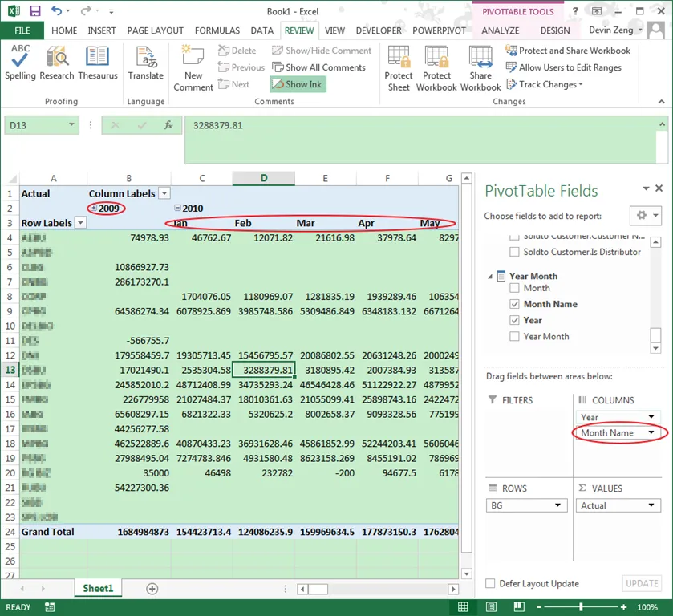
Task: Open the Excel Help question mark
Action: click(575, 11)
